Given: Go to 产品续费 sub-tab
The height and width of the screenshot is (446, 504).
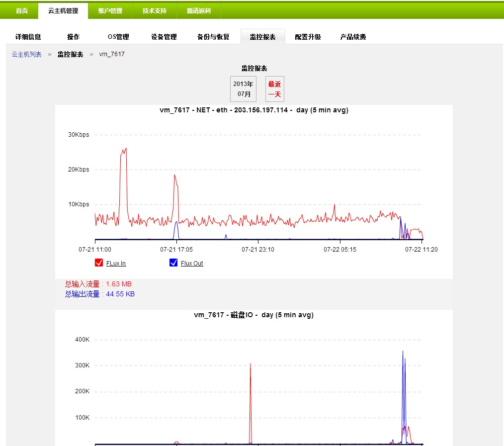Looking at the screenshot, I should [x=353, y=37].
